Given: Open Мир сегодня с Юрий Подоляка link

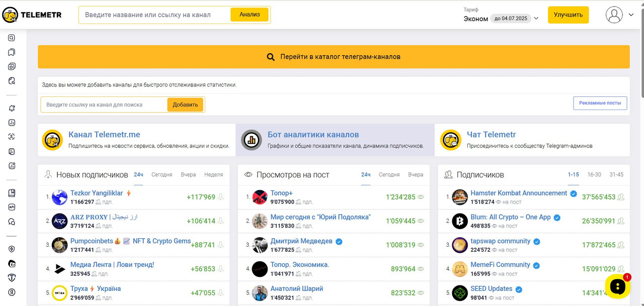Looking at the screenshot, I should (320, 217).
